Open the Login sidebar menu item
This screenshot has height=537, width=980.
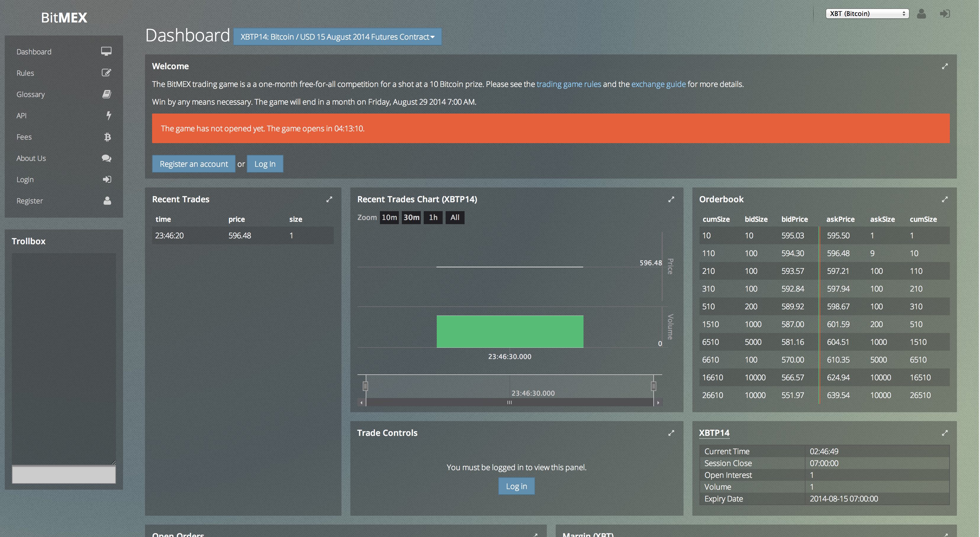25,179
